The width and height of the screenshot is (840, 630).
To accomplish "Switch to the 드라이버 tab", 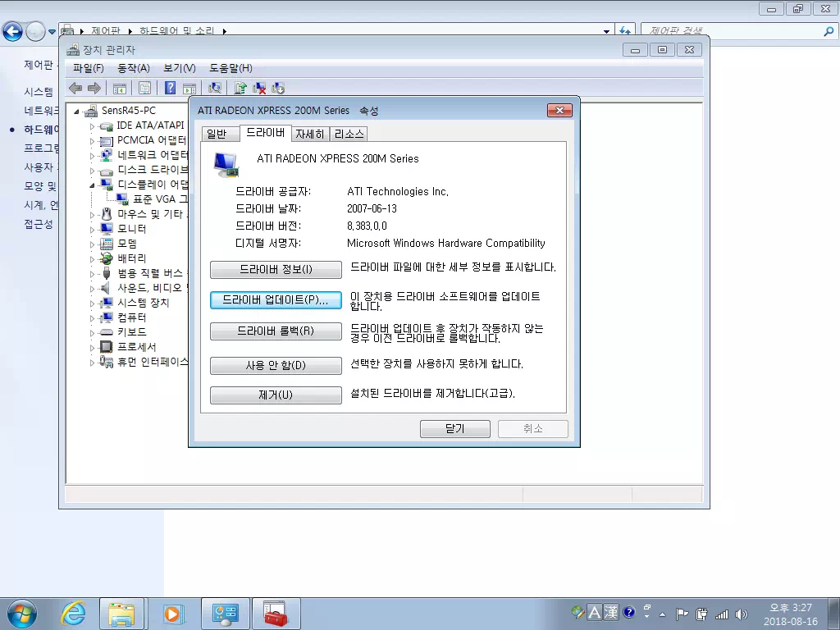I will [x=265, y=132].
